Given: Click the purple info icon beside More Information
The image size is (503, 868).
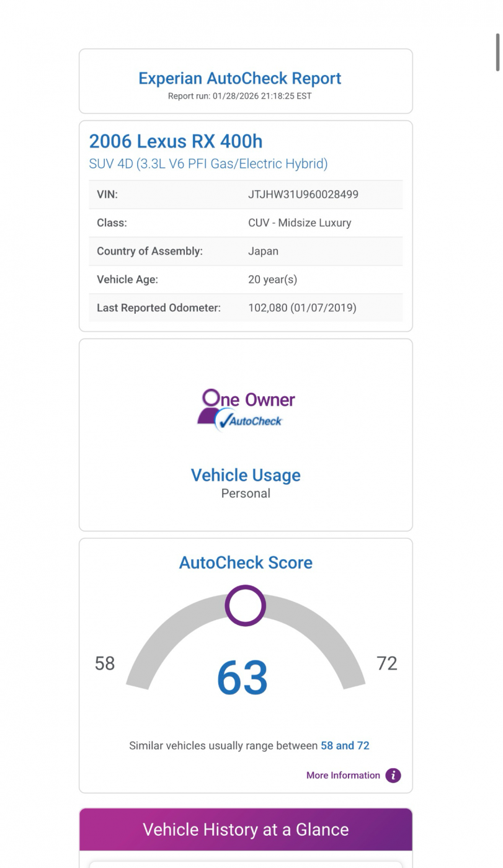Looking at the screenshot, I should tap(393, 775).
